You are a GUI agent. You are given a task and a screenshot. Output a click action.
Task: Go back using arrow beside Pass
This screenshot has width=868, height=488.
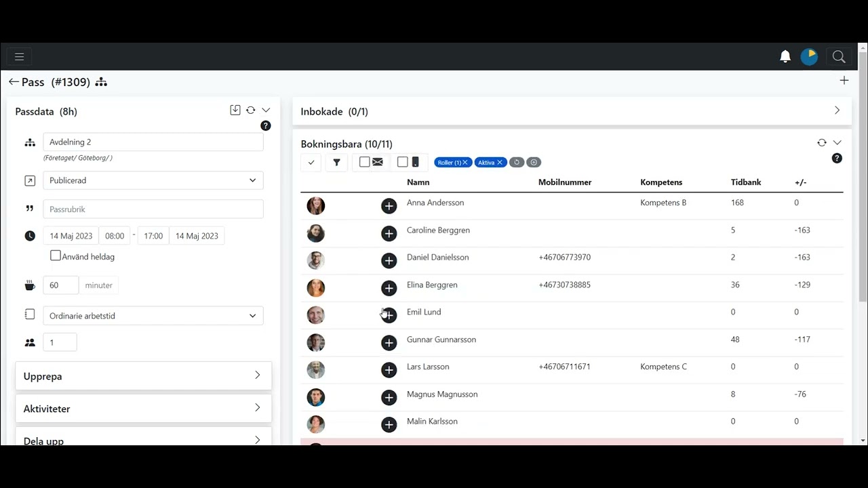(x=14, y=82)
